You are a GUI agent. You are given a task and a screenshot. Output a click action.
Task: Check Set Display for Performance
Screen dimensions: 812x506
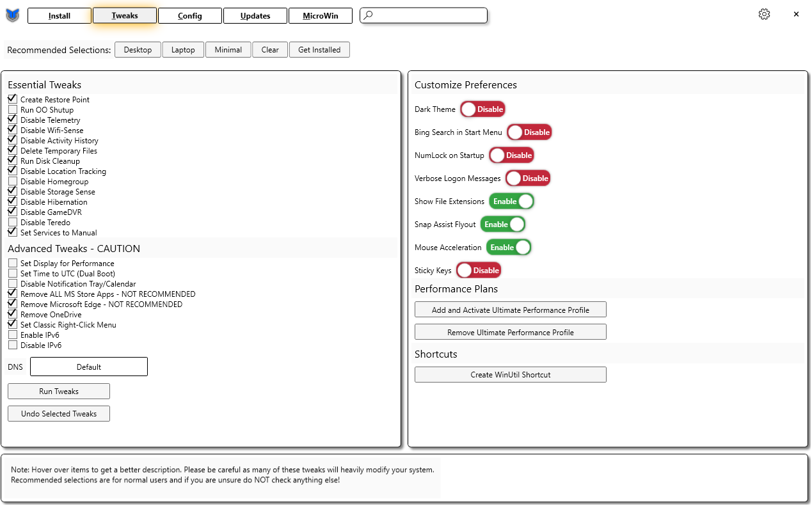(13, 263)
